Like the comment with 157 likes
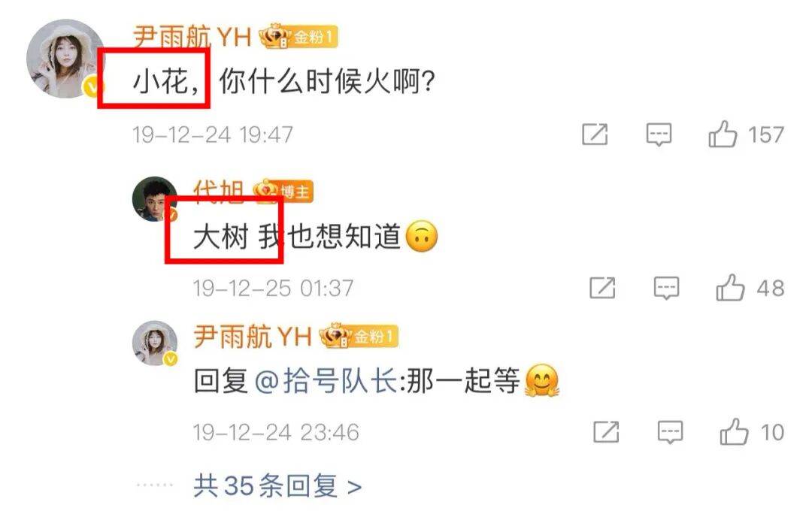 click(x=723, y=135)
